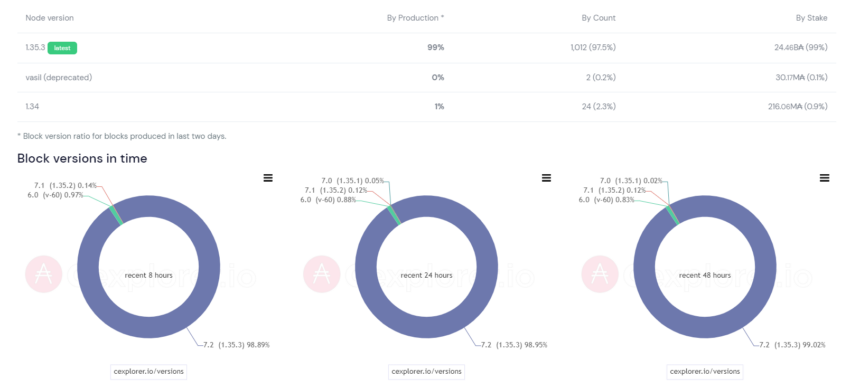Click the '7.2 (1.35.3) 99.02%' chart label
The image size is (850, 388).
pyautogui.click(x=792, y=345)
